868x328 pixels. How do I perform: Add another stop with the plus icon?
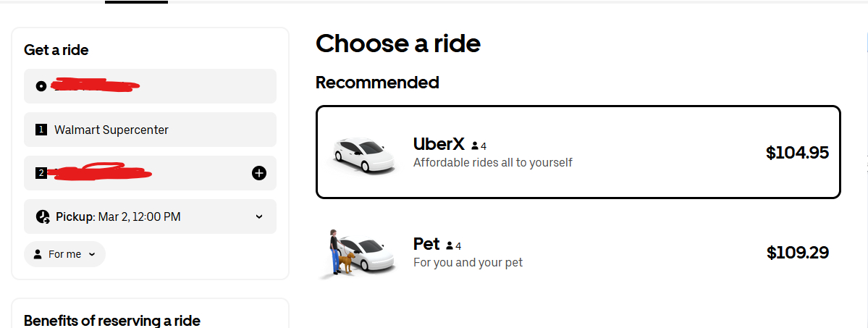click(259, 173)
